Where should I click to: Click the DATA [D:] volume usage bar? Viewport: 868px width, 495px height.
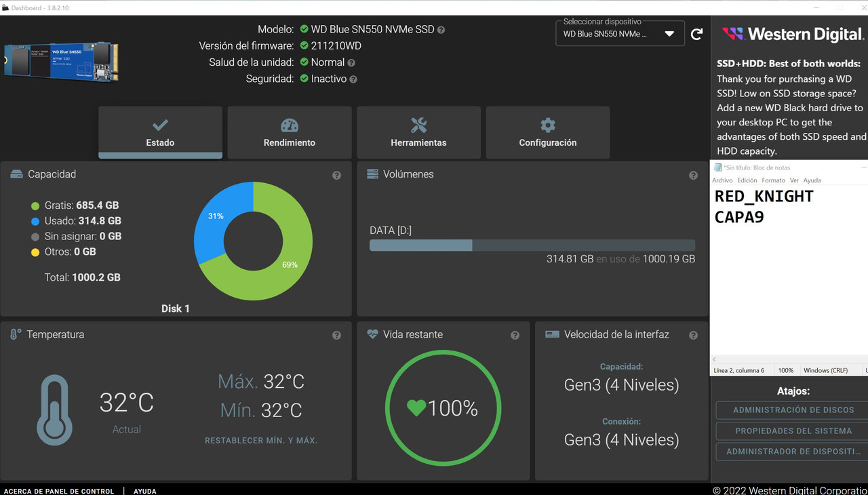tap(532, 245)
